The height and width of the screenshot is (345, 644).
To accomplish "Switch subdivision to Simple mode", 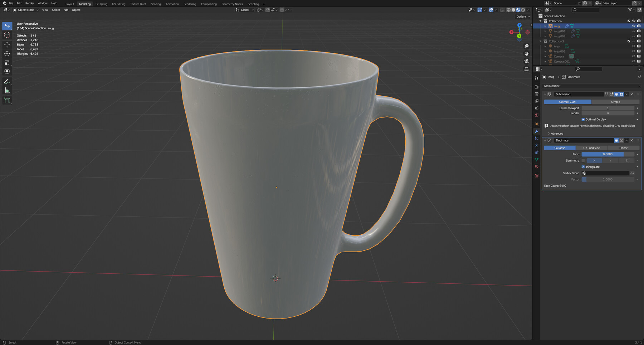I will click(x=616, y=102).
